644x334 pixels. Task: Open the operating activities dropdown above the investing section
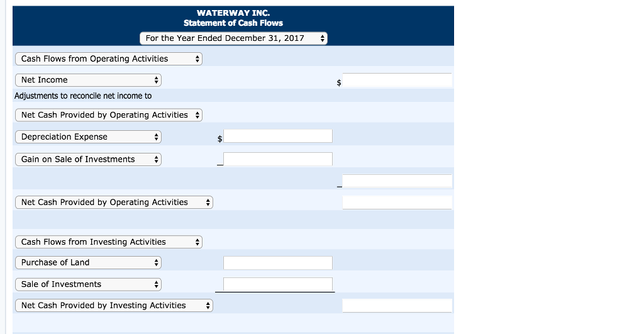click(x=114, y=203)
